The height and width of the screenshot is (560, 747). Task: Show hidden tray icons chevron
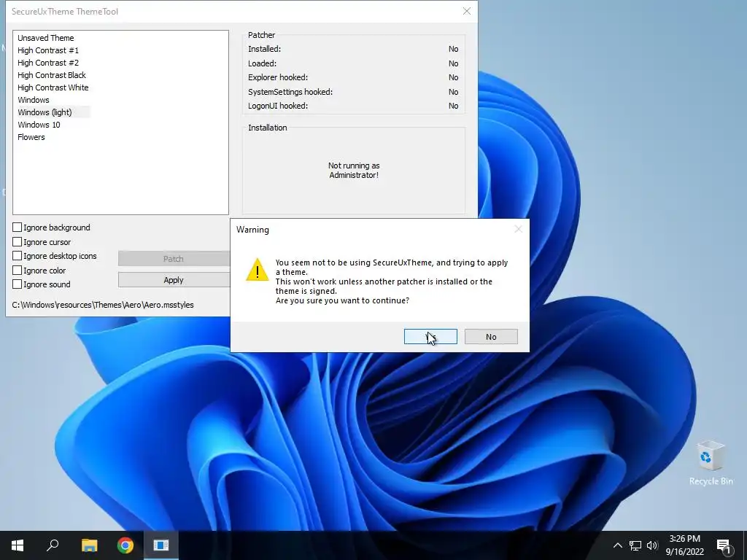pos(617,545)
